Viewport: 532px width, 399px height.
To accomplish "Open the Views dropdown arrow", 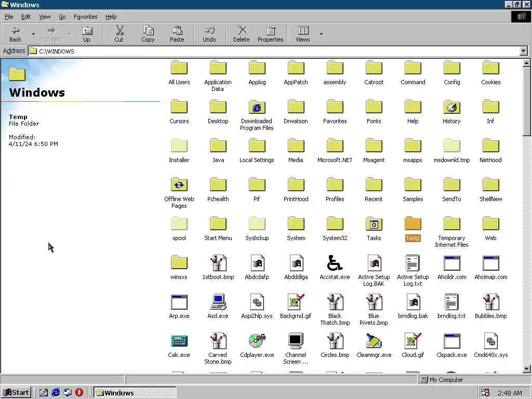I will click(x=321, y=34).
